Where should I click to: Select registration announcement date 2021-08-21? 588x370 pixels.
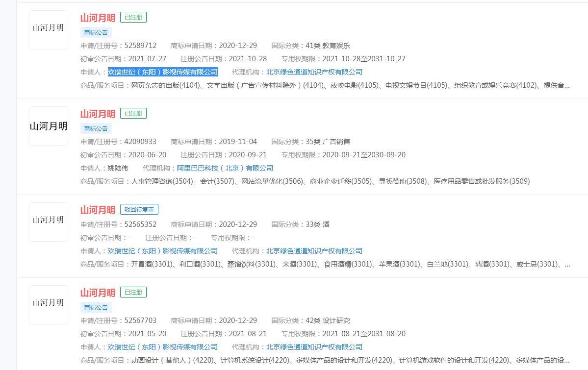tap(248, 334)
